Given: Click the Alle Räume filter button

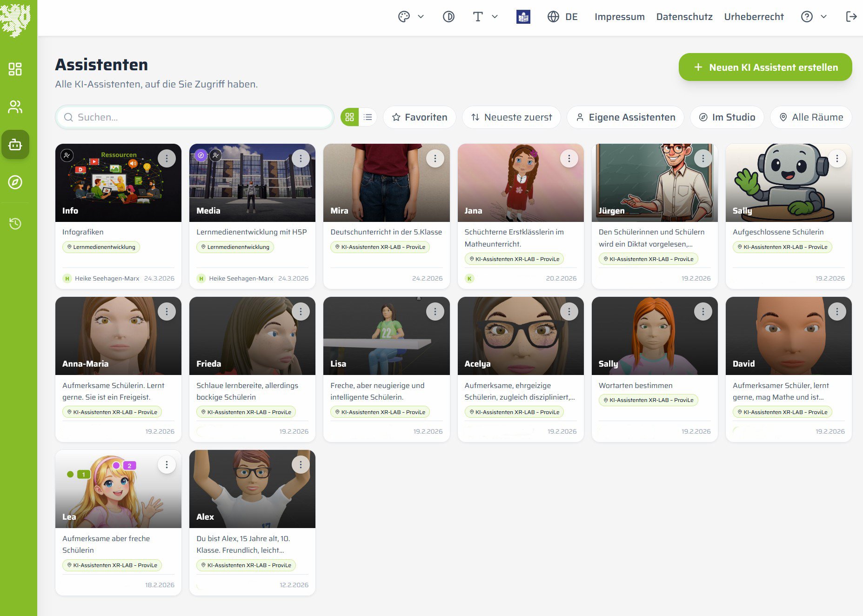Looking at the screenshot, I should [811, 117].
